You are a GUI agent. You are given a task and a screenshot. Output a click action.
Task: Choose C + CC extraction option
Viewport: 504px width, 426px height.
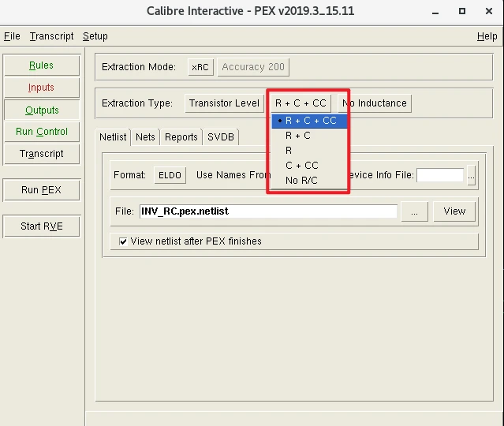coord(309,165)
